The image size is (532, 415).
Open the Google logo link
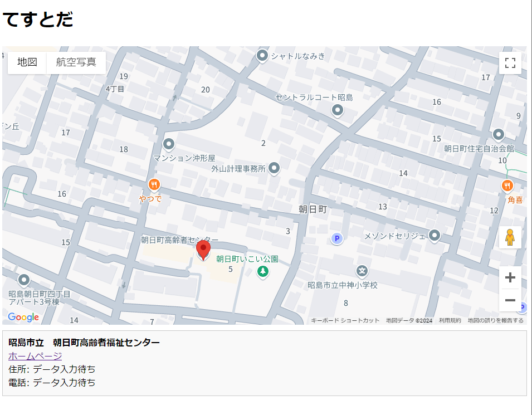click(x=23, y=318)
